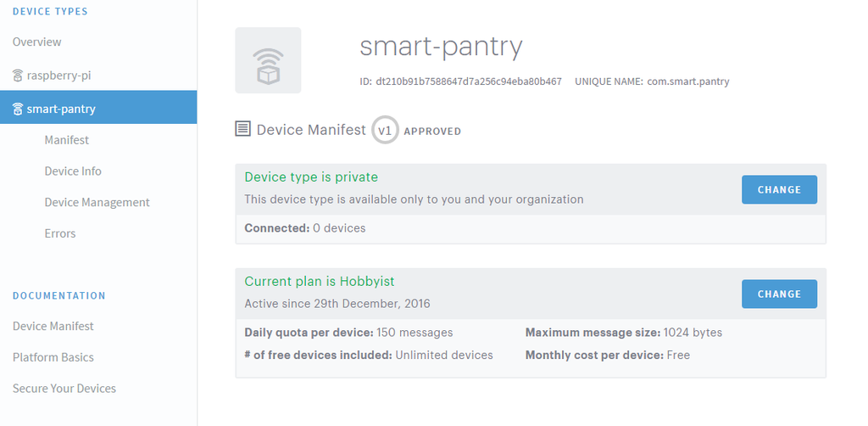The image size is (868, 426).
Task: Change the current Hobbyist plan
Action: (x=779, y=294)
